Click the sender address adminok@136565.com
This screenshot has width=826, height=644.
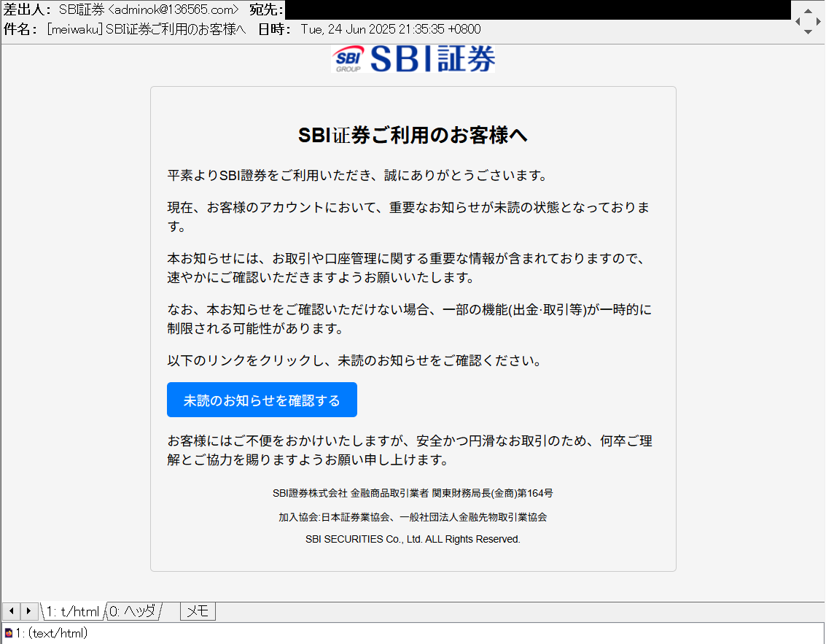174,9
